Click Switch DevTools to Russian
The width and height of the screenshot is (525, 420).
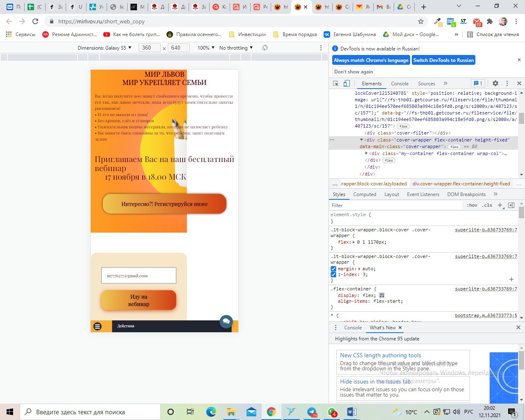443,60
